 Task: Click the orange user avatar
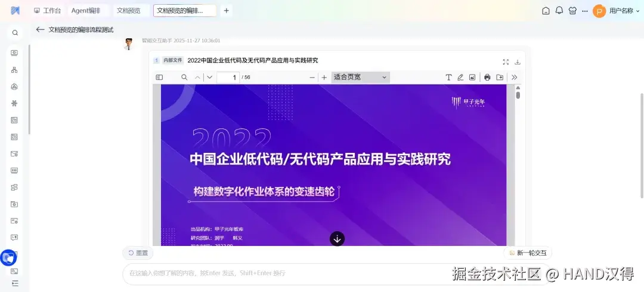[x=599, y=11]
